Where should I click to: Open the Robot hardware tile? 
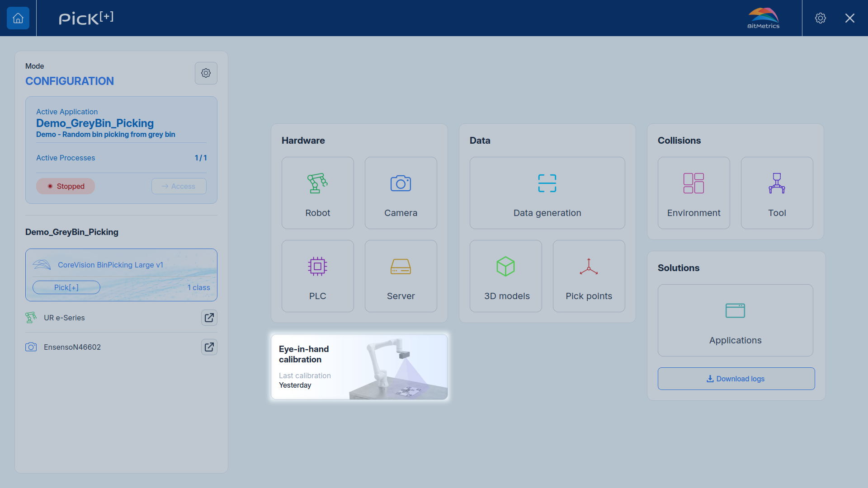point(318,193)
